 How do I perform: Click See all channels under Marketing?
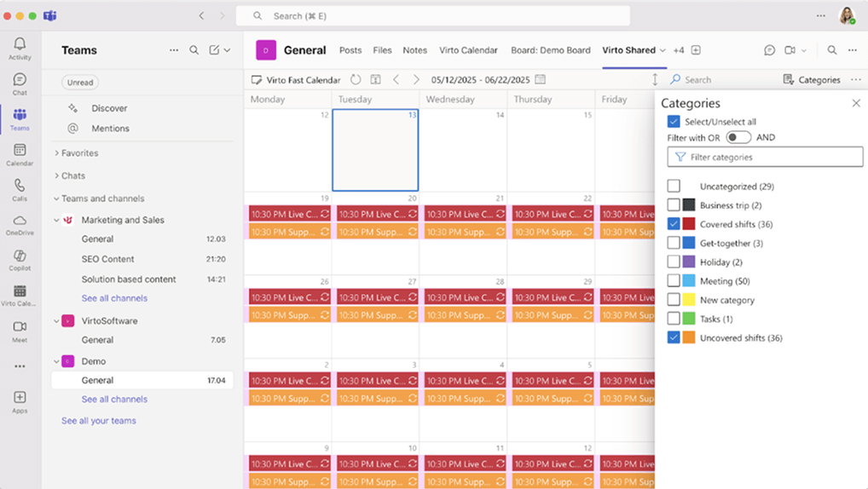tap(114, 298)
